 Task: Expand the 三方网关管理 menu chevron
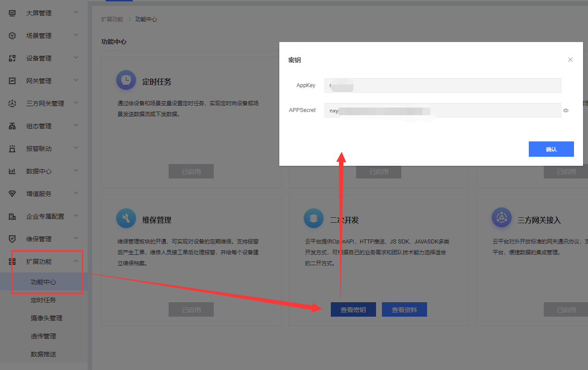point(76,103)
